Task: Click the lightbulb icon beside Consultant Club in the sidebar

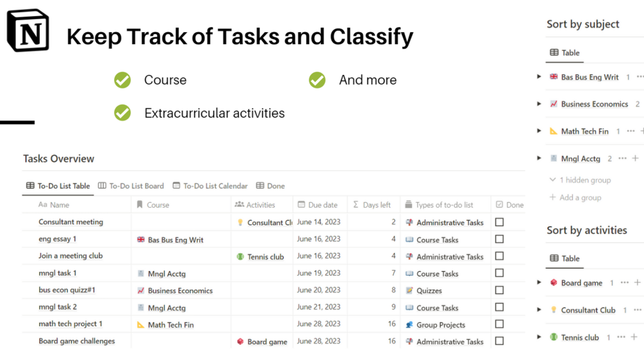Action: tap(554, 310)
